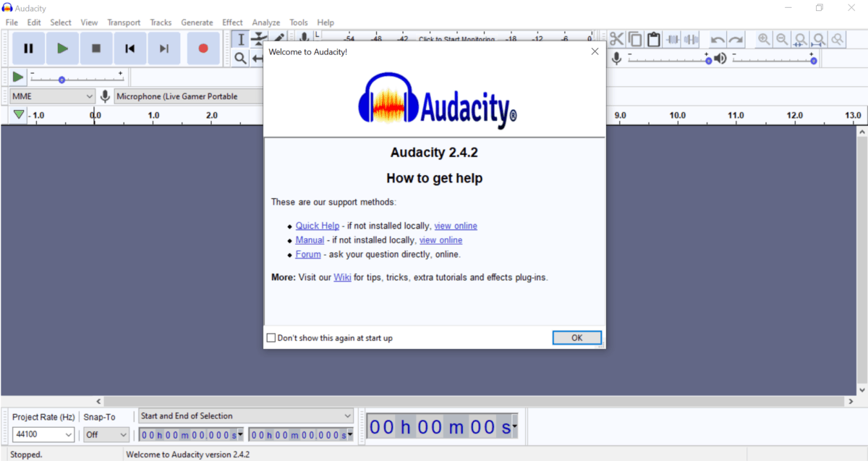The height and width of the screenshot is (461, 868).
Task: Click the microphone icon next to recording device
Action: [106, 96]
